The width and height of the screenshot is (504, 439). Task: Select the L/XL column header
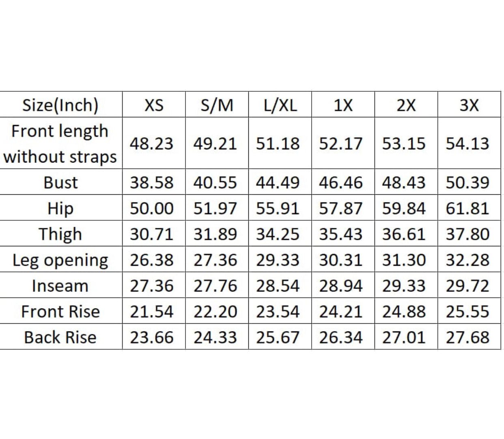click(280, 105)
